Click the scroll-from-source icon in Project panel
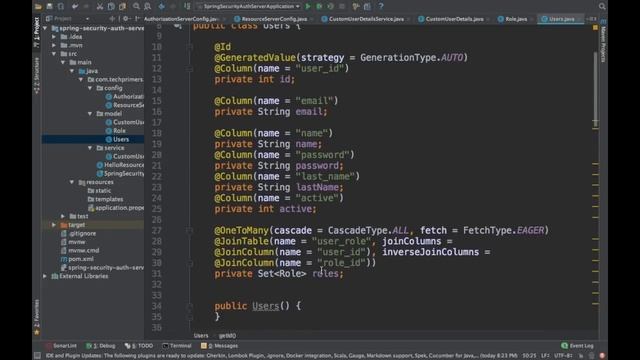640x360 pixels. (112, 19)
